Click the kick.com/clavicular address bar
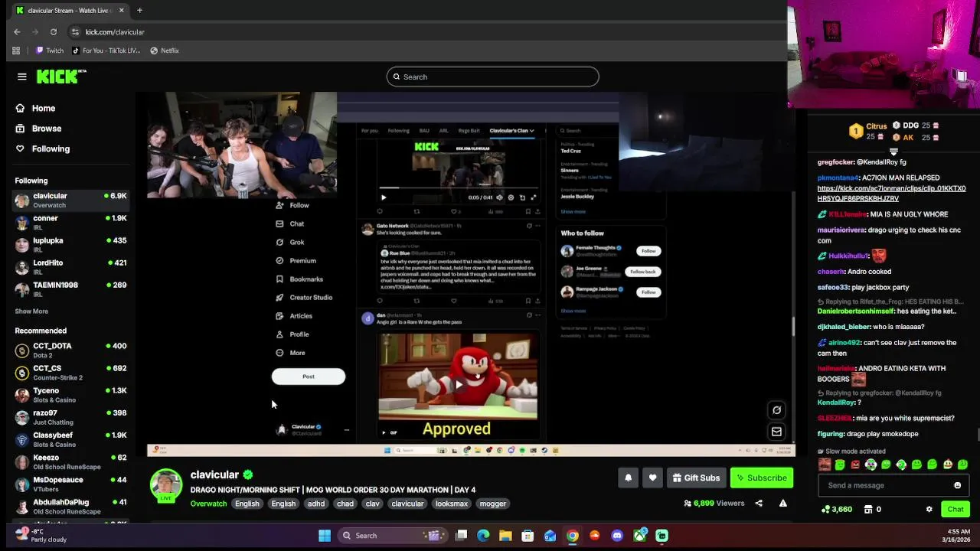980x551 pixels. (115, 32)
